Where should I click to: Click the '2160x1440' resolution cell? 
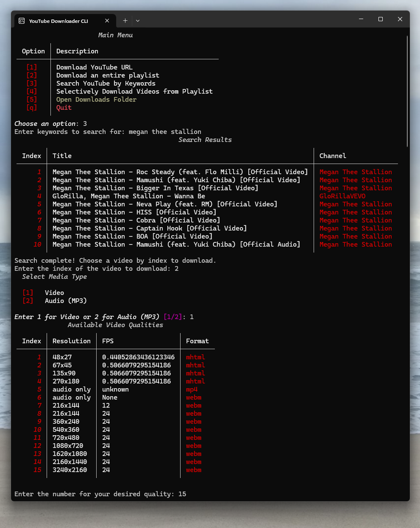click(x=70, y=462)
